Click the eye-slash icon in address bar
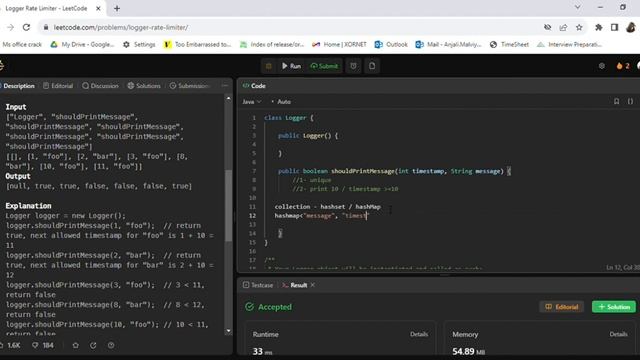The width and height of the screenshot is (640, 360). [x=548, y=27]
